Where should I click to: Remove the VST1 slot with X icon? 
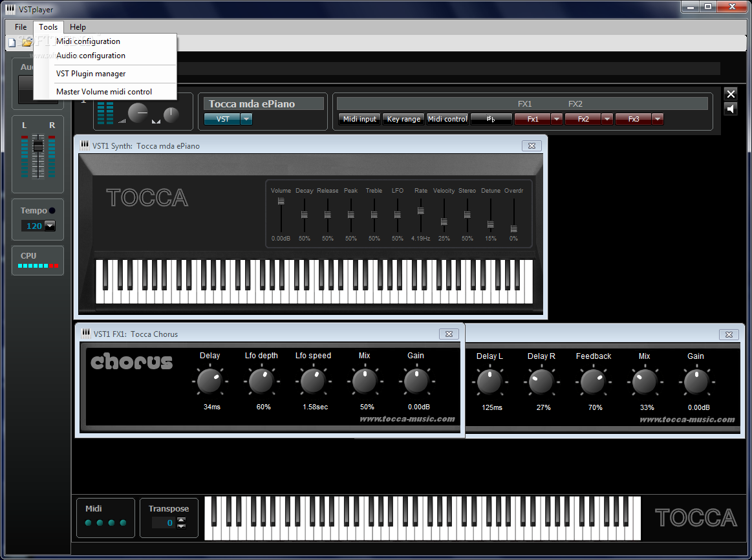pos(731,94)
